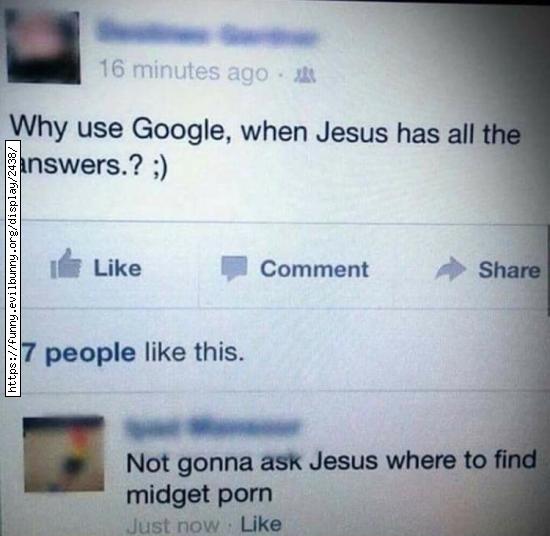Open the post author's blurred name
The image size is (550, 536).
tap(207, 35)
